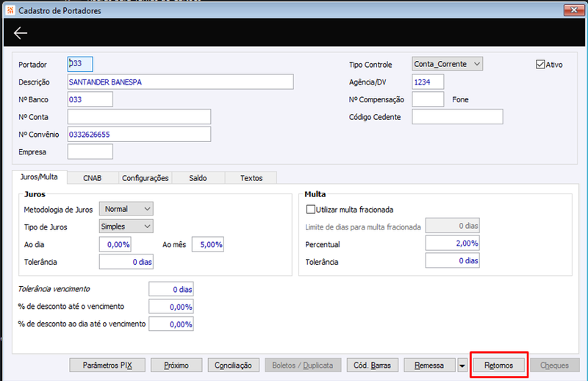Click the Juros Ao dia percentage field
This screenshot has height=381, width=588.
click(115, 244)
